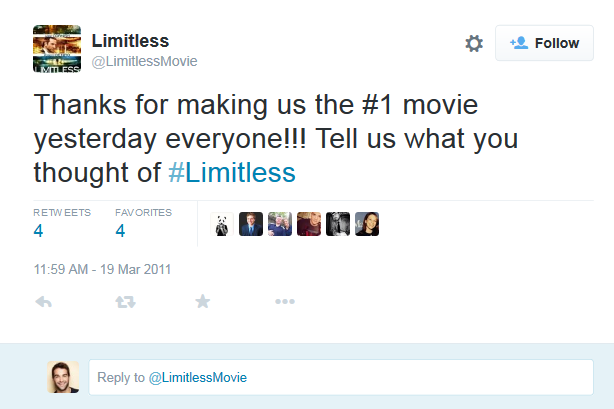Favorite the tweet with the star icon

pyautogui.click(x=203, y=301)
